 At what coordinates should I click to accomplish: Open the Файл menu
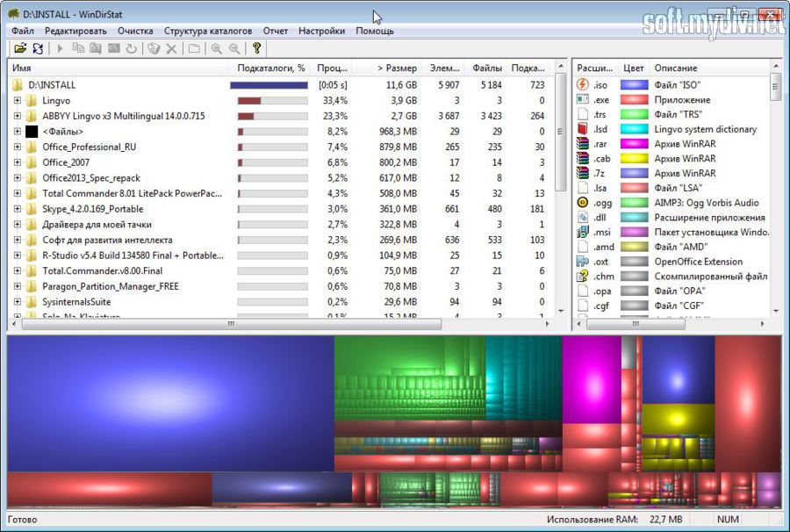[x=23, y=31]
